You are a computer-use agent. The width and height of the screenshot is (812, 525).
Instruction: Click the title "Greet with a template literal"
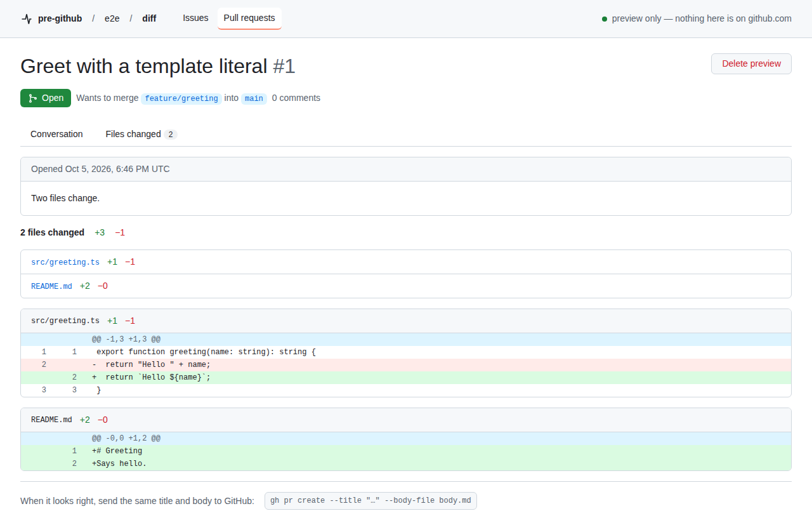tap(144, 66)
